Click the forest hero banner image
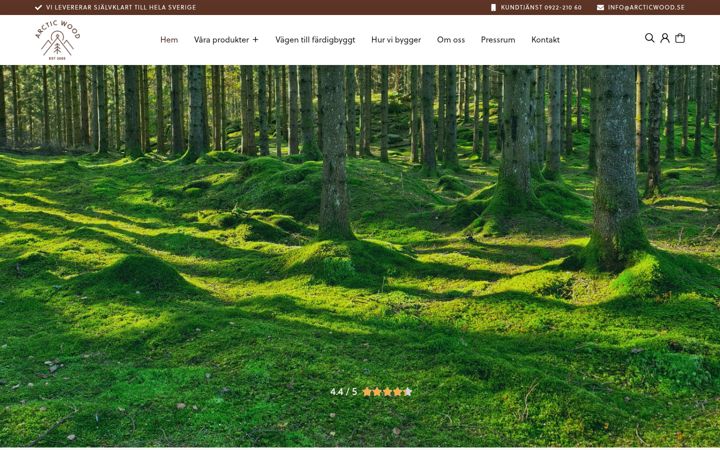The width and height of the screenshot is (720, 450). pos(360,256)
